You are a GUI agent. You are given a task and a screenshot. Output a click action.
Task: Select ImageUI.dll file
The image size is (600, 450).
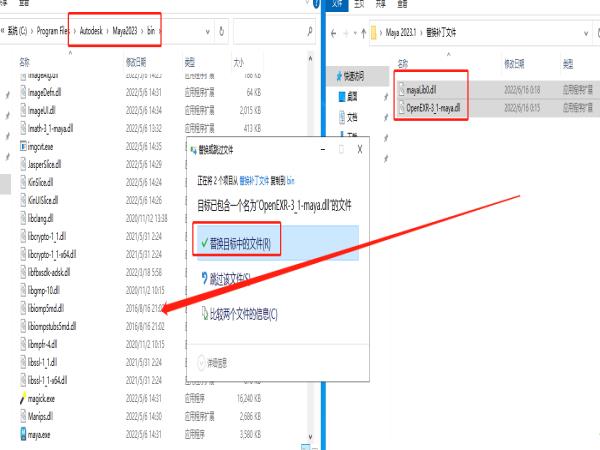41,111
